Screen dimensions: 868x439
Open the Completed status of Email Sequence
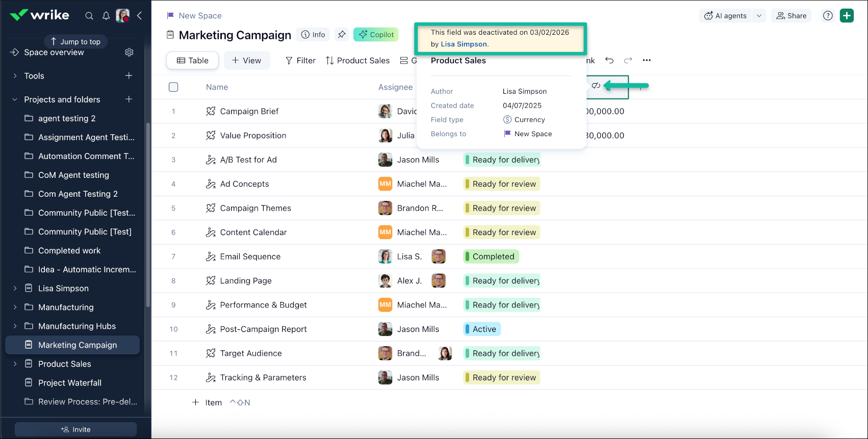[x=491, y=256]
